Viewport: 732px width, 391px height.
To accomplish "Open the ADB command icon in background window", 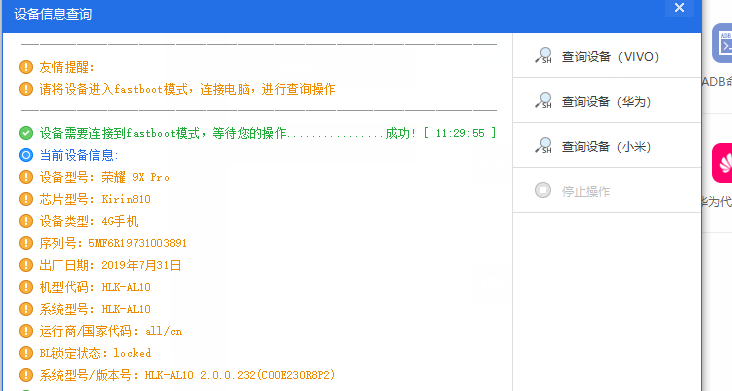I will [722, 43].
